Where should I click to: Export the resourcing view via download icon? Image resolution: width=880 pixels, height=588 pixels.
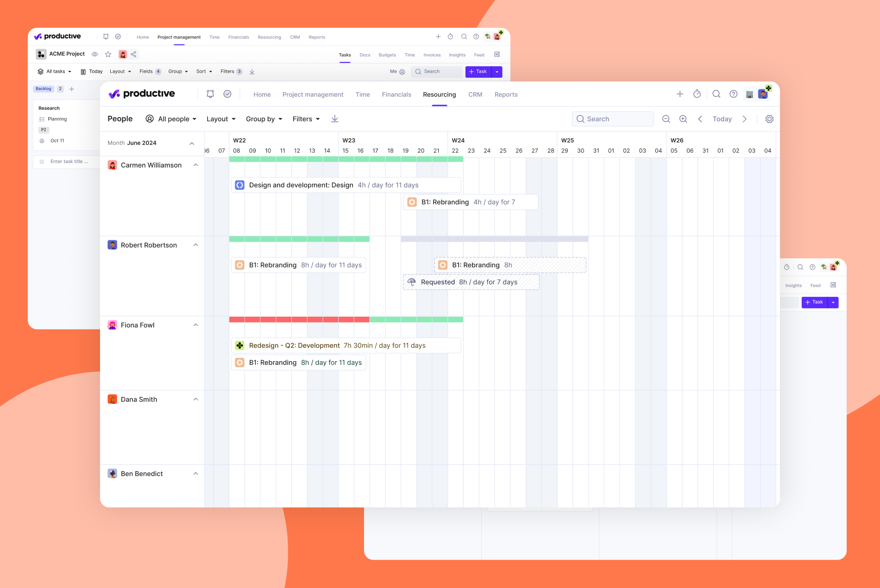334,119
